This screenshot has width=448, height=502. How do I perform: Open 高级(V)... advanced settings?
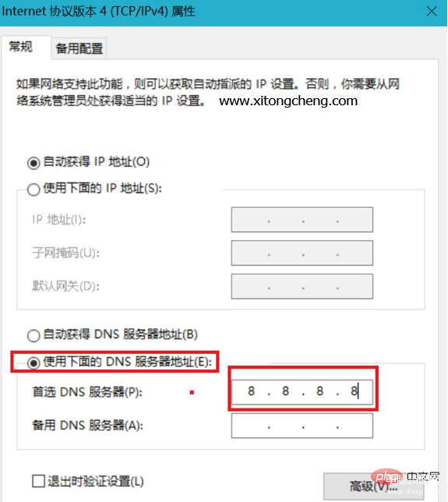373,486
